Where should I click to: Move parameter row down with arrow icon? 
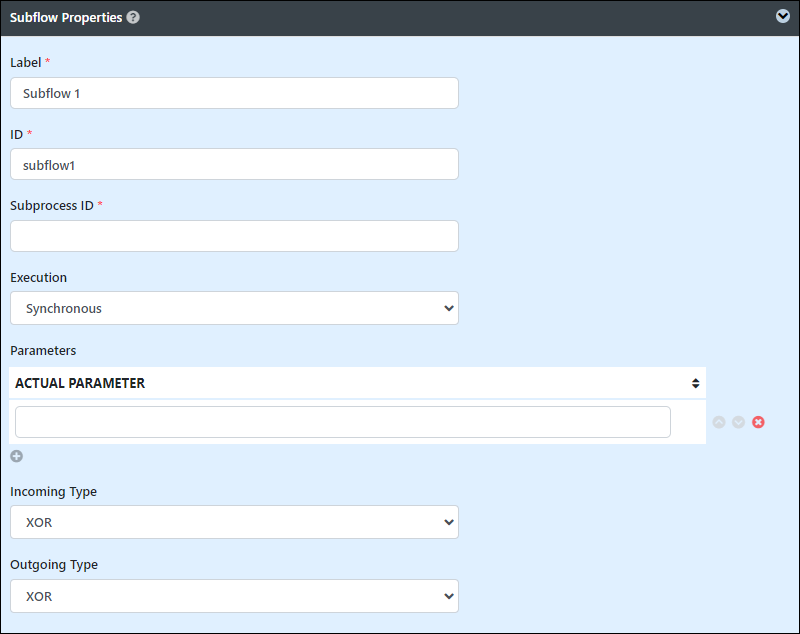pyautogui.click(x=738, y=422)
